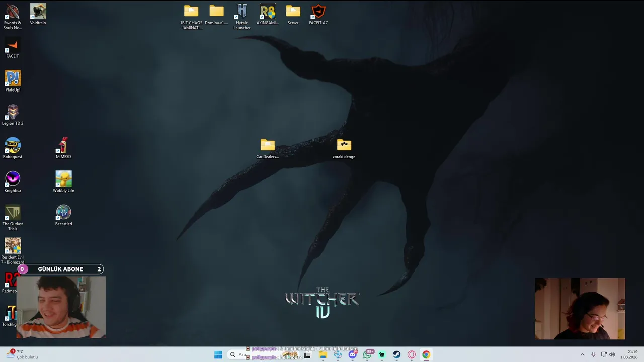
Task: Select the AKINGAMI R6 shortcut
Action: (268, 14)
